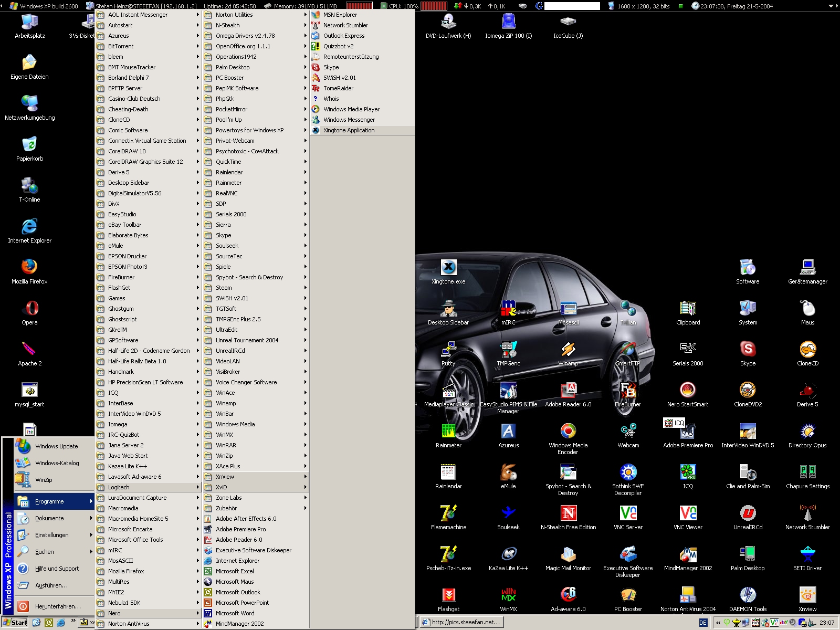The width and height of the screenshot is (840, 630).
Task: Open Skype from the third menu column
Action: [362, 67]
